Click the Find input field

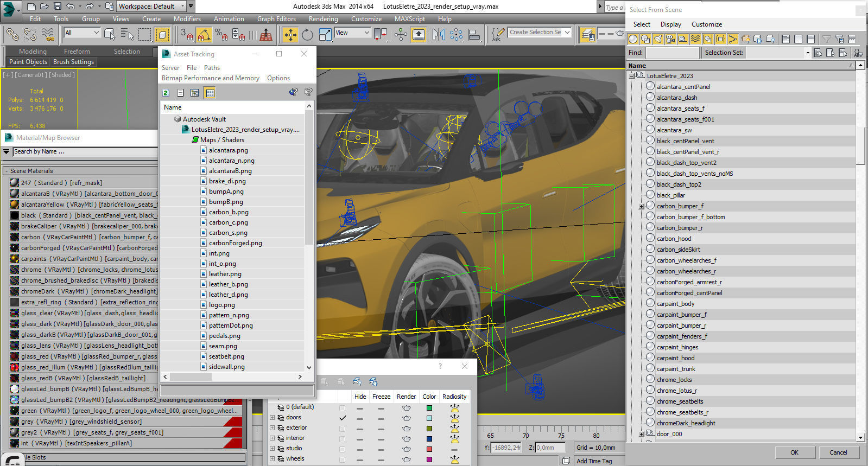pyautogui.click(x=672, y=53)
